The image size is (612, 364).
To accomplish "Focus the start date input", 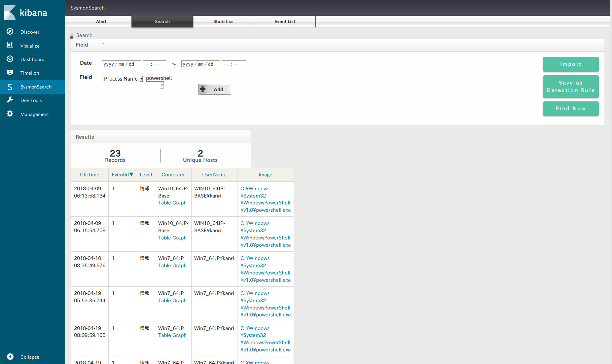I will [121, 64].
